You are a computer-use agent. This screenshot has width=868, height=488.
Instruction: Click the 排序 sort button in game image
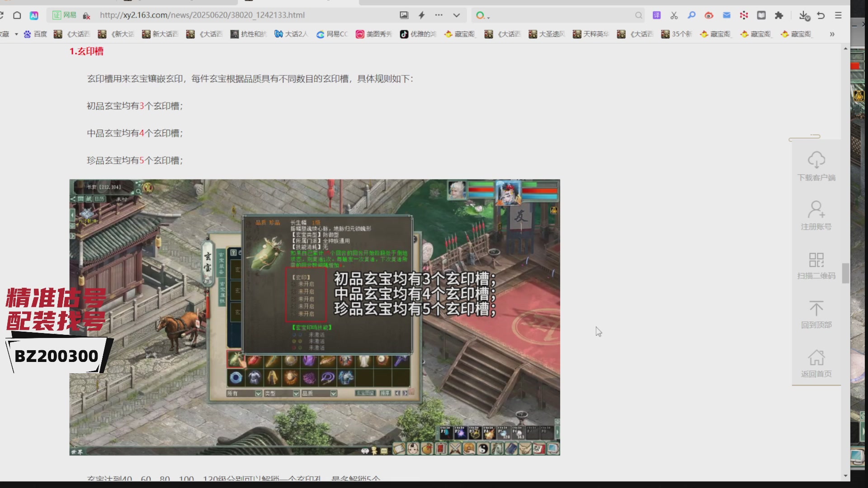[x=385, y=393]
